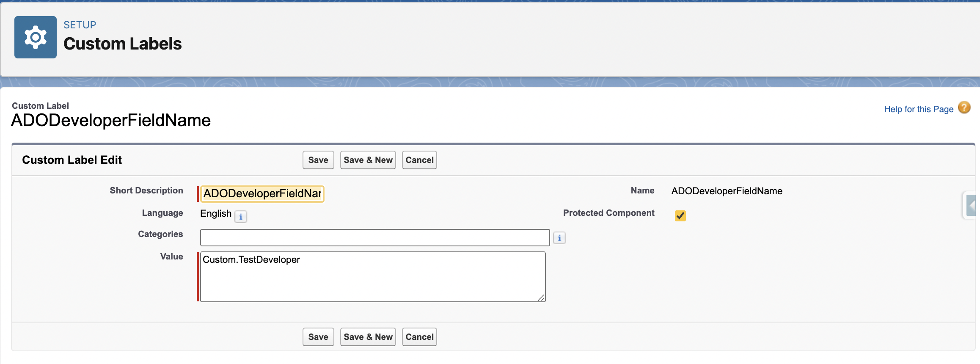Click the bottom Save & New button

point(368,337)
